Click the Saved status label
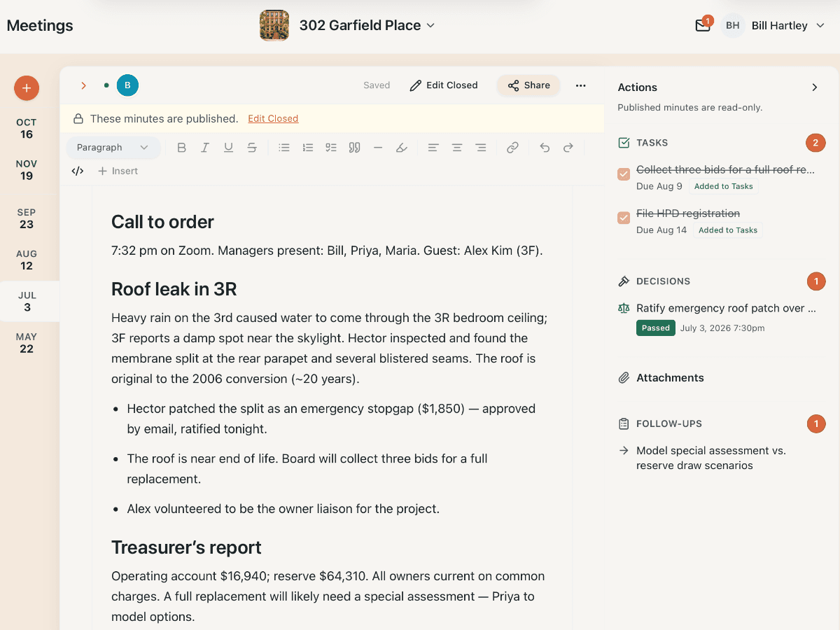840x630 pixels. 377,85
